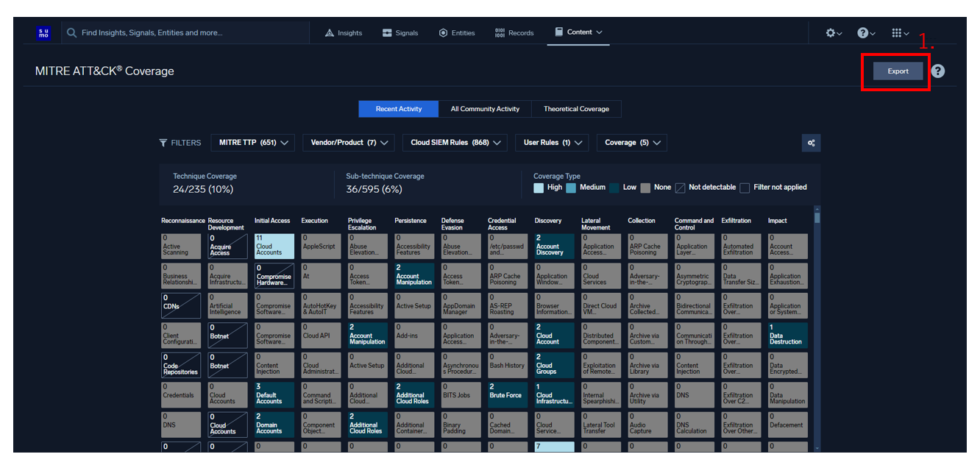Image resolution: width=980 pixels, height=468 pixels.
Task: Select the AppleScript execution cell
Action: coord(321,247)
